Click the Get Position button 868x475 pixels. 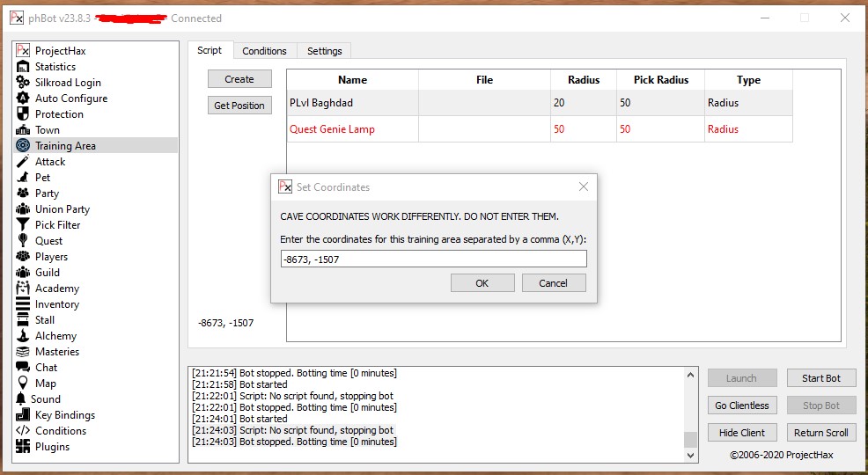pyautogui.click(x=239, y=106)
